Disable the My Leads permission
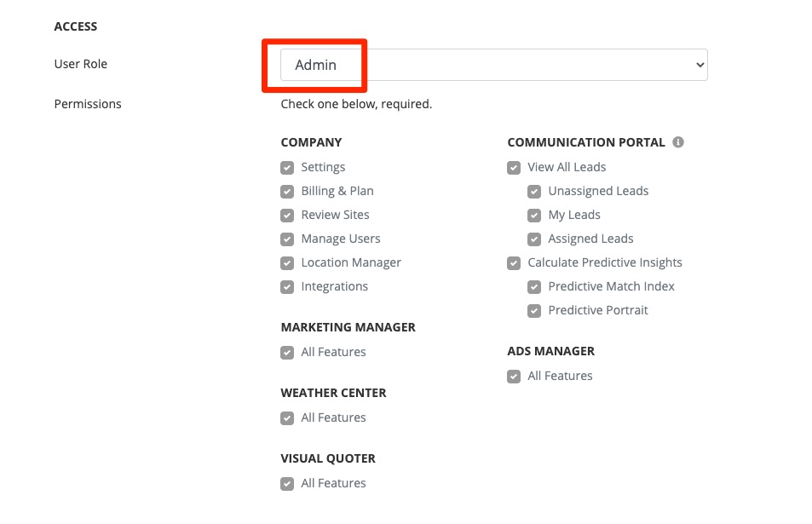This screenshot has height=524, width=812. point(534,216)
